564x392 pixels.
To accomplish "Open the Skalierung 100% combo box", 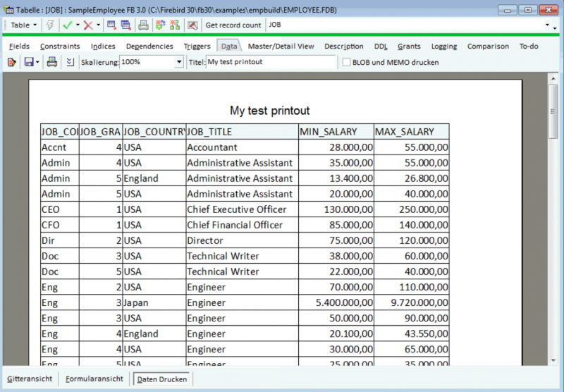I will [152, 62].
